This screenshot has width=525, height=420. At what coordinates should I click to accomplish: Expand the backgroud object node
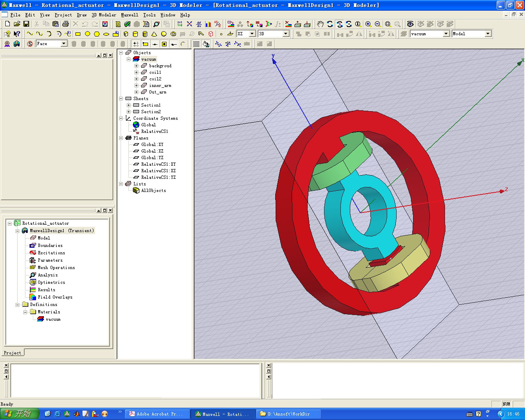tap(137, 66)
